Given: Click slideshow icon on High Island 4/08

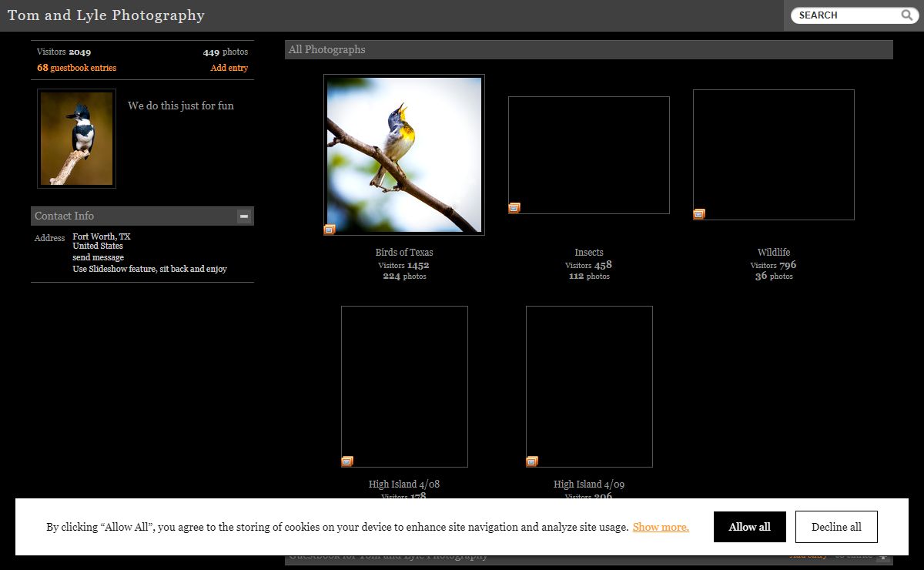Looking at the screenshot, I should point(347,461).
